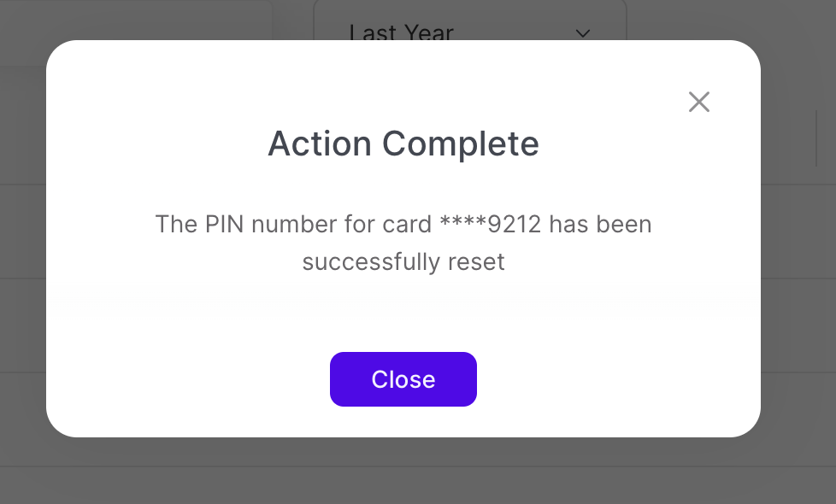Image resolution: width=836 pixels, height=504 pixels.
Task: Click the dimmed panel left of Last Year
Action: tap(137, 26)
